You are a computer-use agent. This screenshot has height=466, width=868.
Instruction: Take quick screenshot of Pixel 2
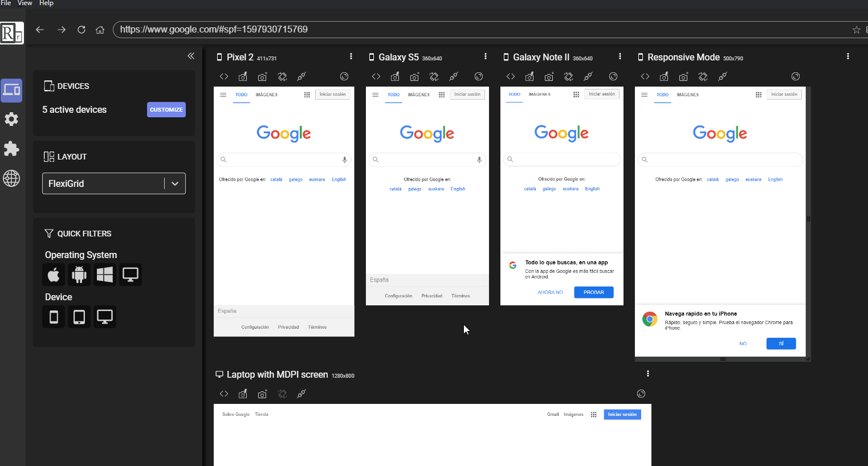tap(243, 76)
